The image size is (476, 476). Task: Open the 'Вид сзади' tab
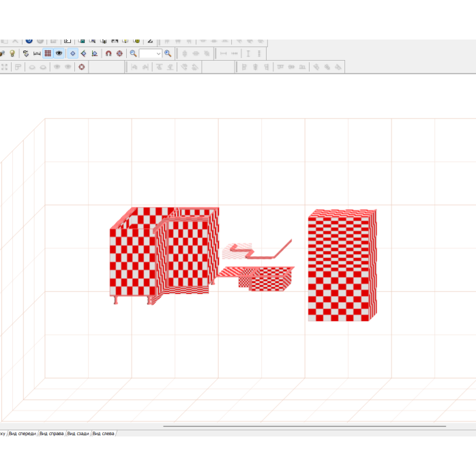[x=78, y=434]
